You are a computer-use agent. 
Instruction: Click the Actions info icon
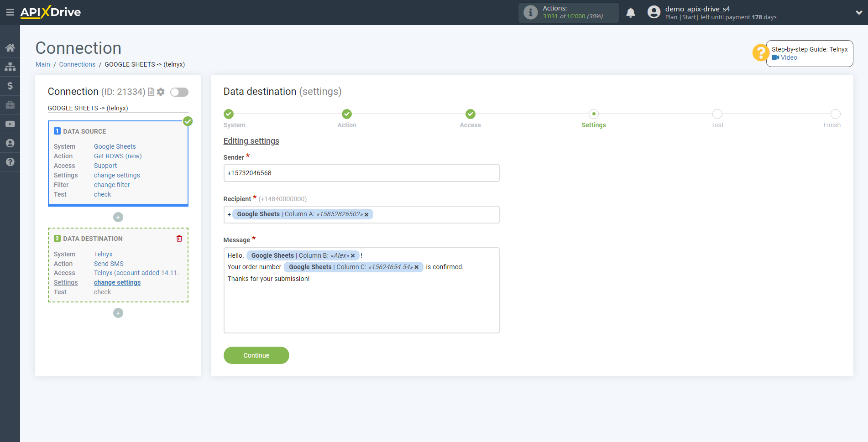(530, 12)
